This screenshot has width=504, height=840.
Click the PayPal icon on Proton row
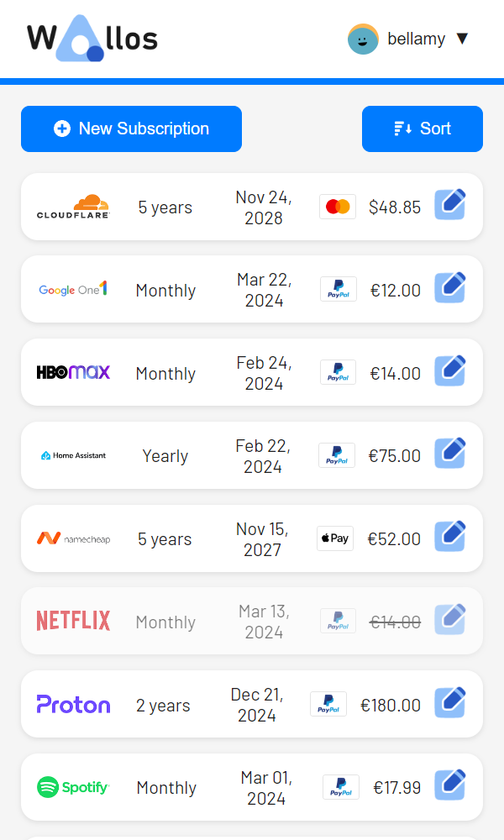pos(328,704)
